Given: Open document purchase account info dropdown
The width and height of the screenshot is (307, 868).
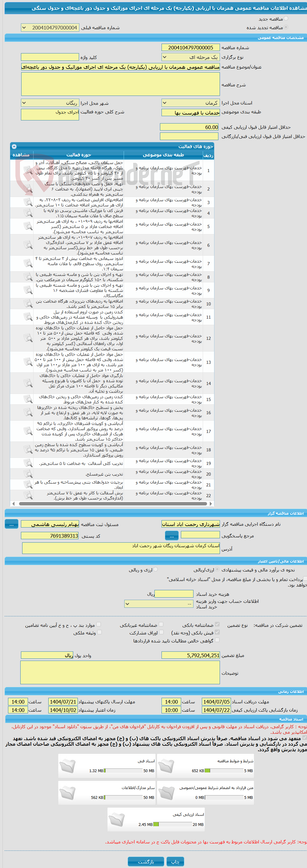Looking at the screenshot, I should coord(158,604).
